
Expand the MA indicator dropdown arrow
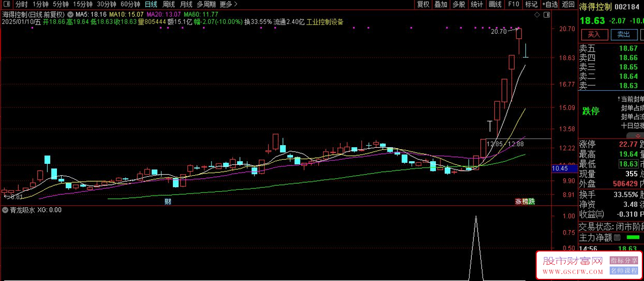(70, 14)
